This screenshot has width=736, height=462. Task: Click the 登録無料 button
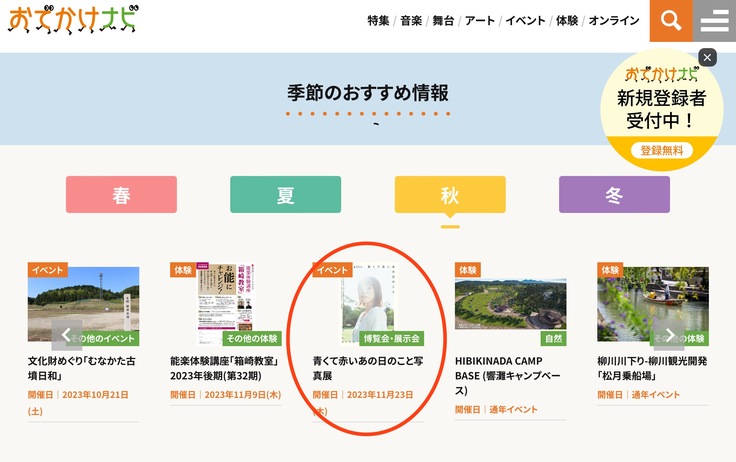click(661, 150)
